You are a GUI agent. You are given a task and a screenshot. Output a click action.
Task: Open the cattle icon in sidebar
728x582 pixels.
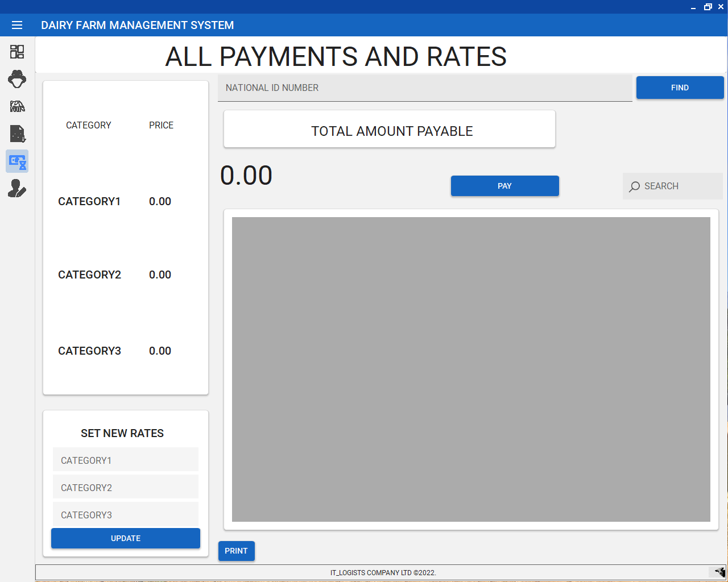coord(17,106)
